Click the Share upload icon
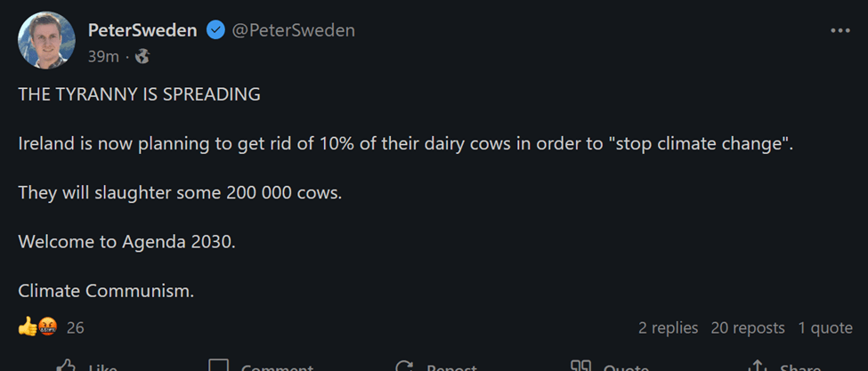 758,367
